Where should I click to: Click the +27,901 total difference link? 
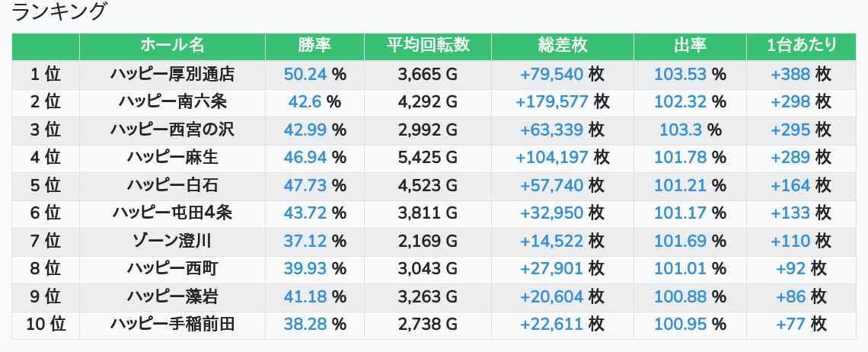pyautogui.click(x=552, y=269)
